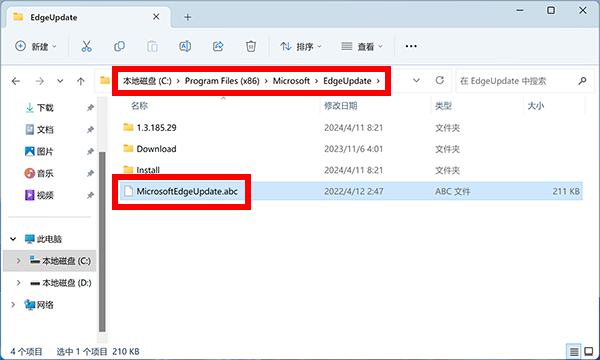Click EdgeUpdate segment in address path
Viewport: 600px width, 360px height.
(x=347, y=81)
